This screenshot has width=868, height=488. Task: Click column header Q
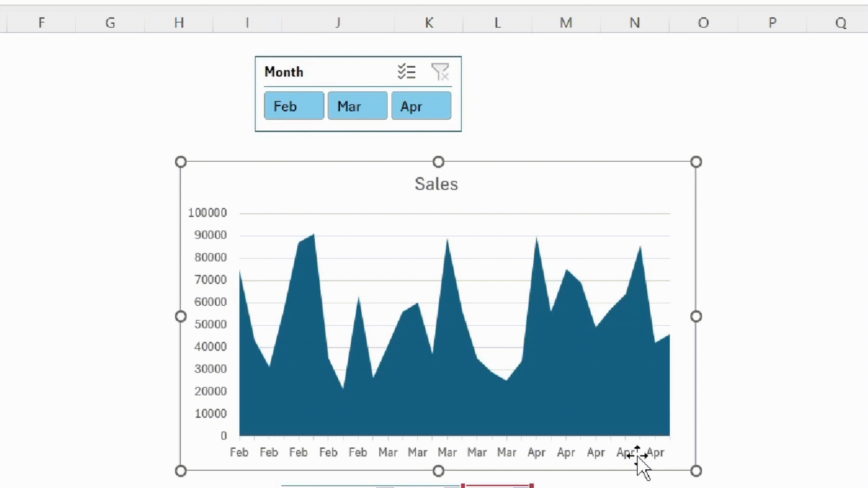[x=841, y=23]
